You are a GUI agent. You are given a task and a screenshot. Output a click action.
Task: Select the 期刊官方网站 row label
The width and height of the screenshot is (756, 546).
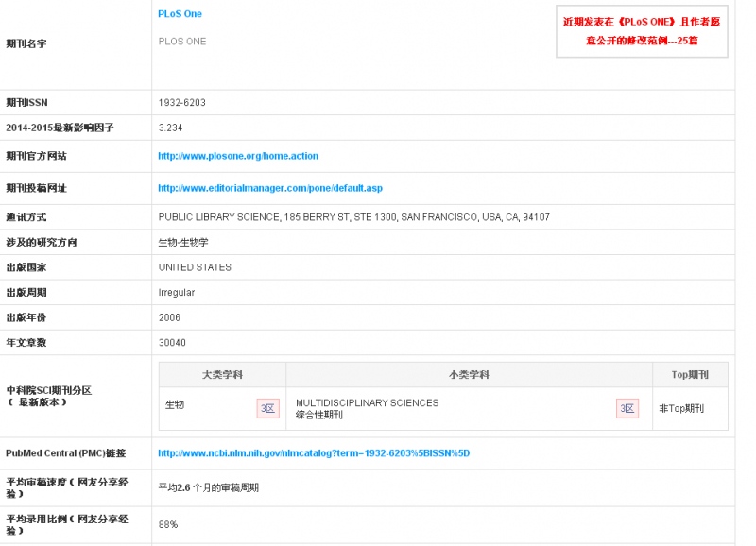point(36,156)
